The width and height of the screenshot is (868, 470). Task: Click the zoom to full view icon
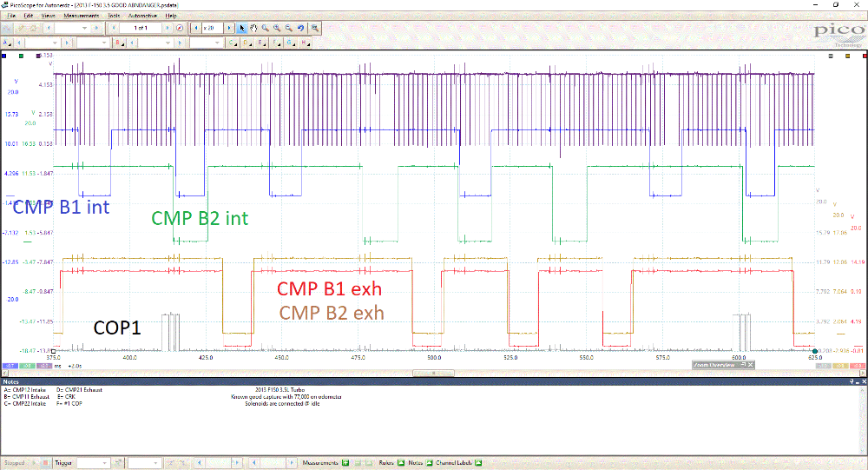click(313, 28)
